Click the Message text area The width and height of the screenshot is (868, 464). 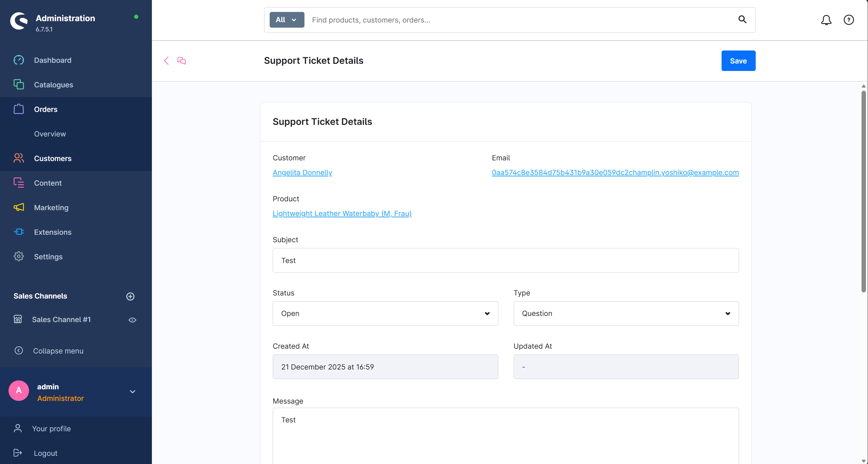[506, 436]
